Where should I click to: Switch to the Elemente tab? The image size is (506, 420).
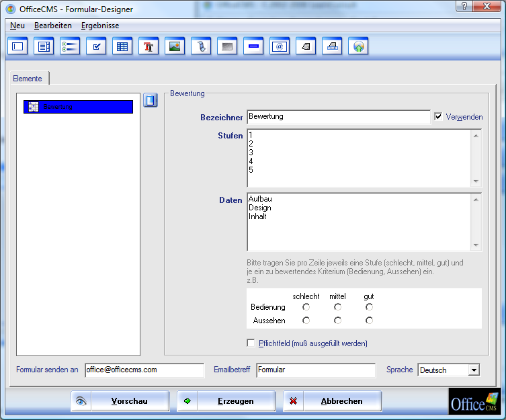click(x=28, y=79)
